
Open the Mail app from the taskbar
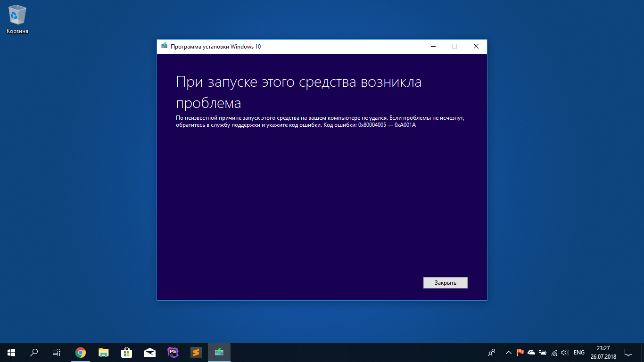tap(150, 352)
